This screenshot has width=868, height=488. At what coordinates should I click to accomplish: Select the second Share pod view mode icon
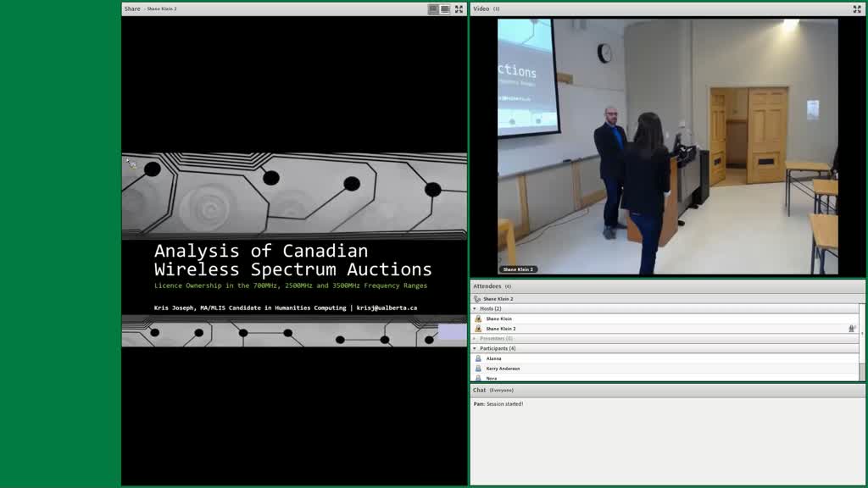[445, 8]
